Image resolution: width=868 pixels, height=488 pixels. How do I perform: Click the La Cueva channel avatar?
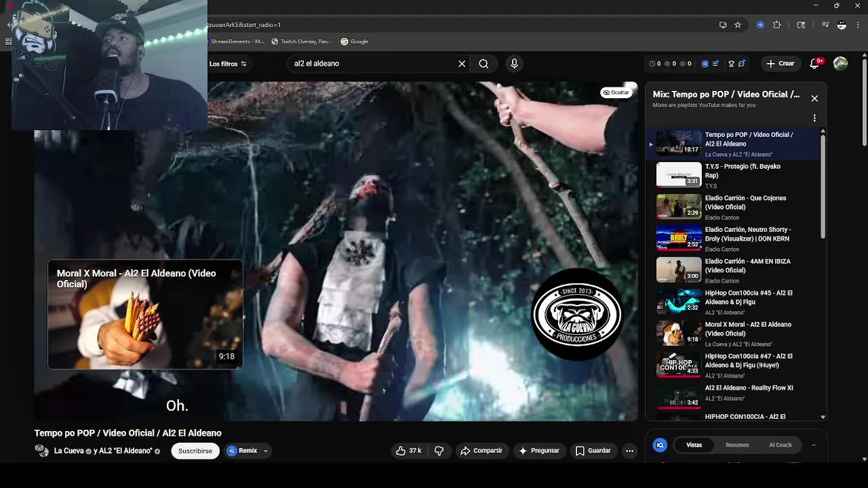tap(42, 451)
